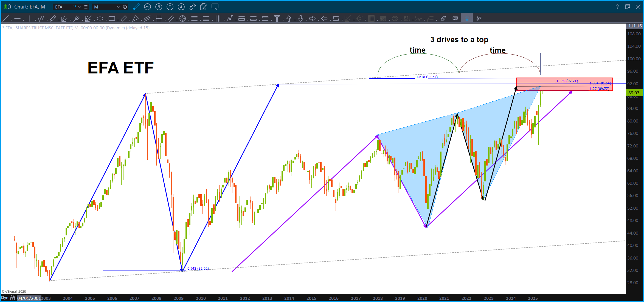Click the eraser tool icon
This screenshot has width=644, height=302.
[x=443, y=19]
